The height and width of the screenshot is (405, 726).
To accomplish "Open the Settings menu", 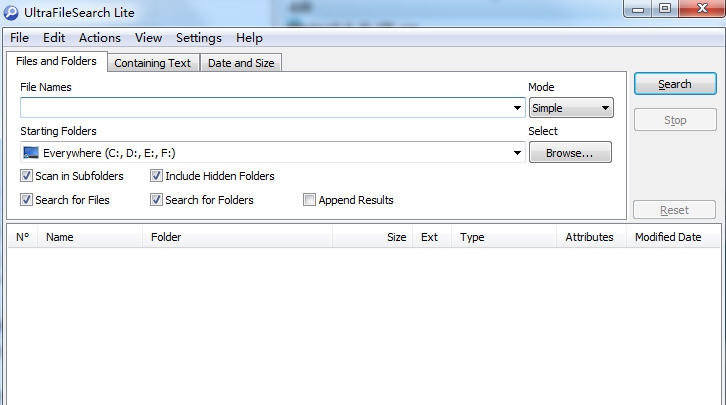I will 199,38.
